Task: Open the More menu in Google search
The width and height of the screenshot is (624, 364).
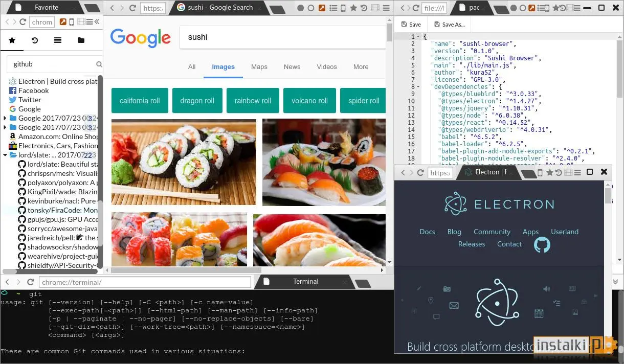Action: pos(361,67)
